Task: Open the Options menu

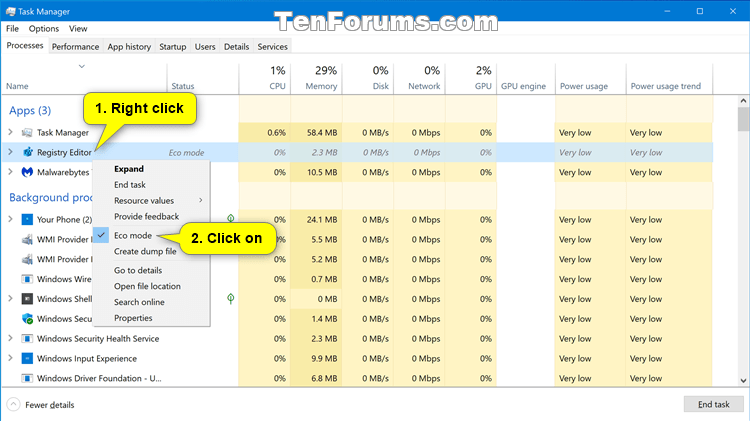Action: click(44, 29)
